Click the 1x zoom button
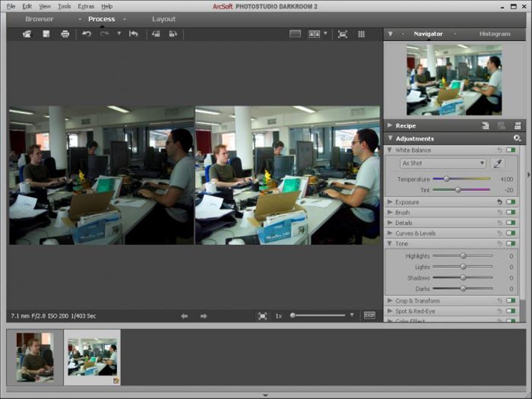532x399 pixels. tap(279, 316)
